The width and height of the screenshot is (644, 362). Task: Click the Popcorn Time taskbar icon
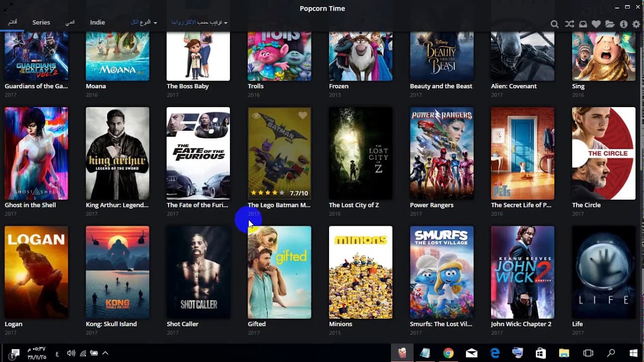(402, 353)
